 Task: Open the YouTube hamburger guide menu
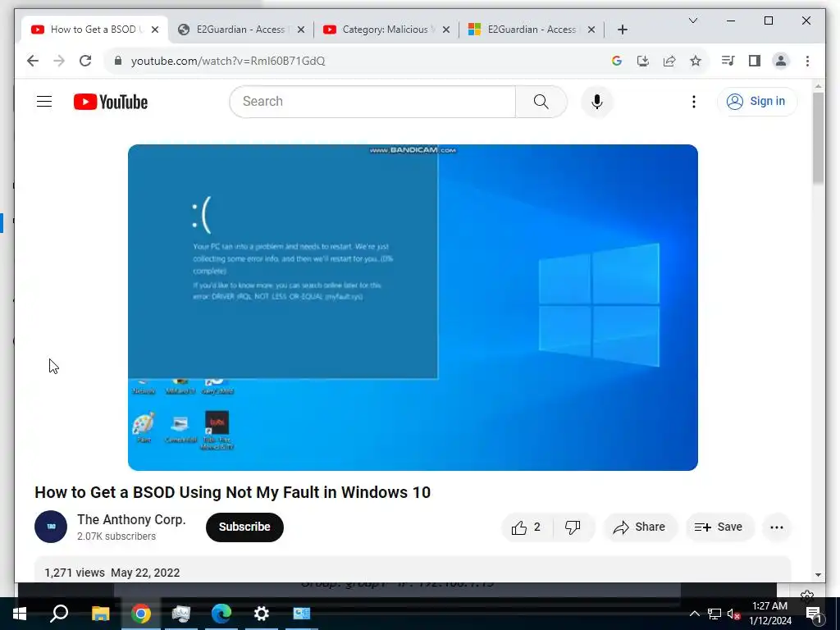click(44, 101)
